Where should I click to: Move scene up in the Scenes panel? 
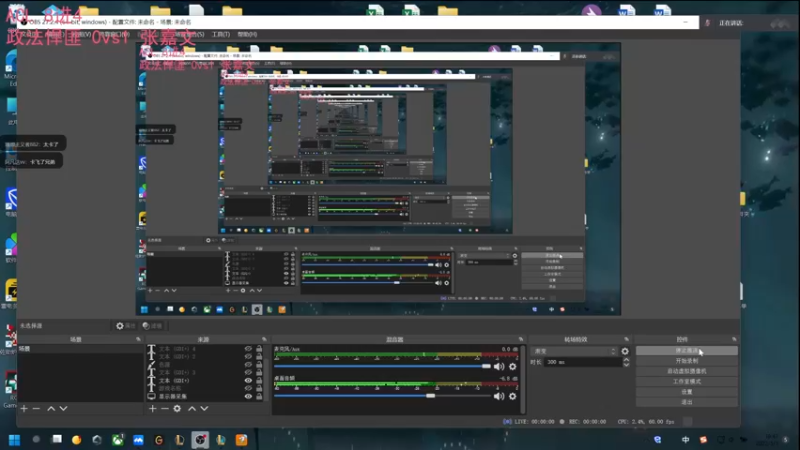click(51, 409)
